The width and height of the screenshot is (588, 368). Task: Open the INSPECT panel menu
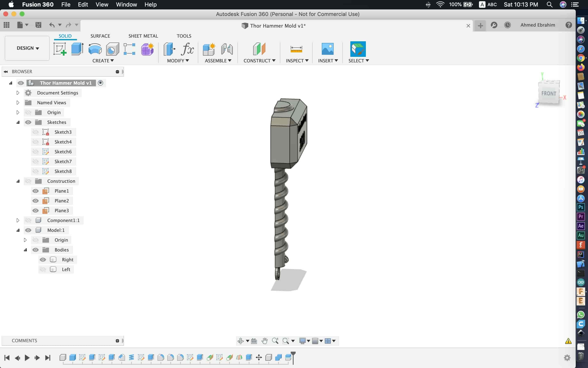(x=297, y=61)
